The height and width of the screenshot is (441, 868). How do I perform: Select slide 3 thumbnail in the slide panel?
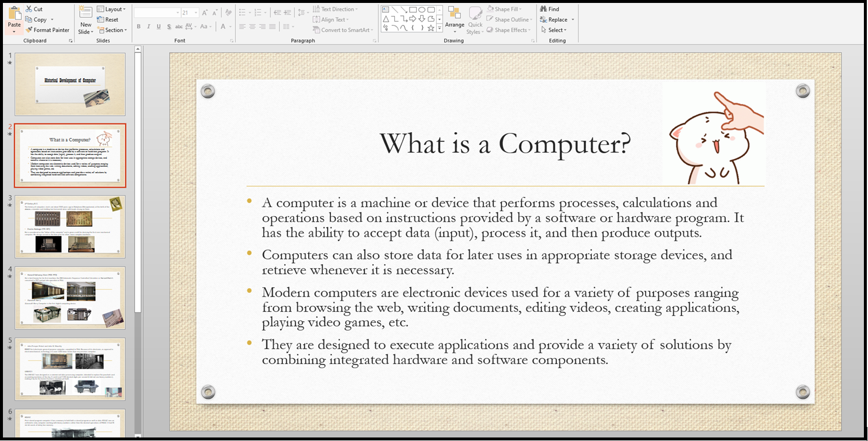70,227
